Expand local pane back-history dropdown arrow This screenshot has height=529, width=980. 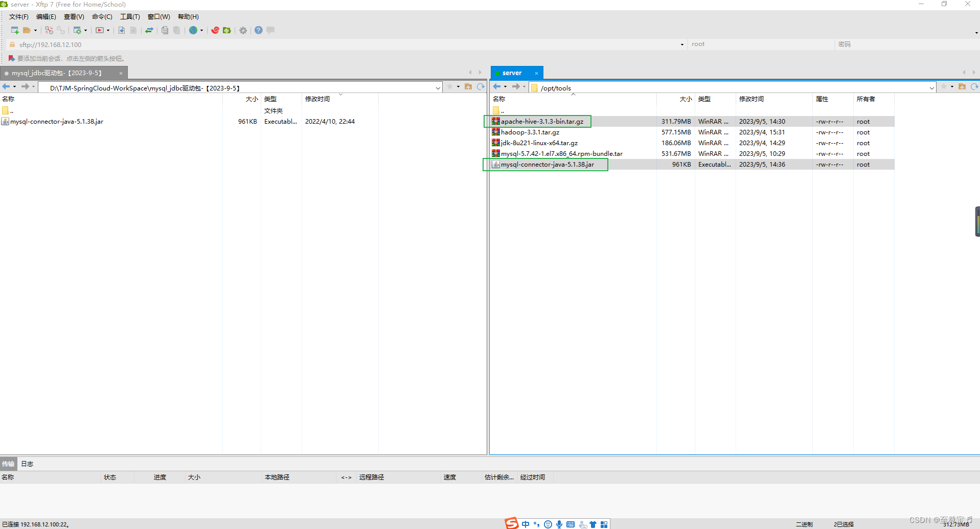tap(14, 87)
